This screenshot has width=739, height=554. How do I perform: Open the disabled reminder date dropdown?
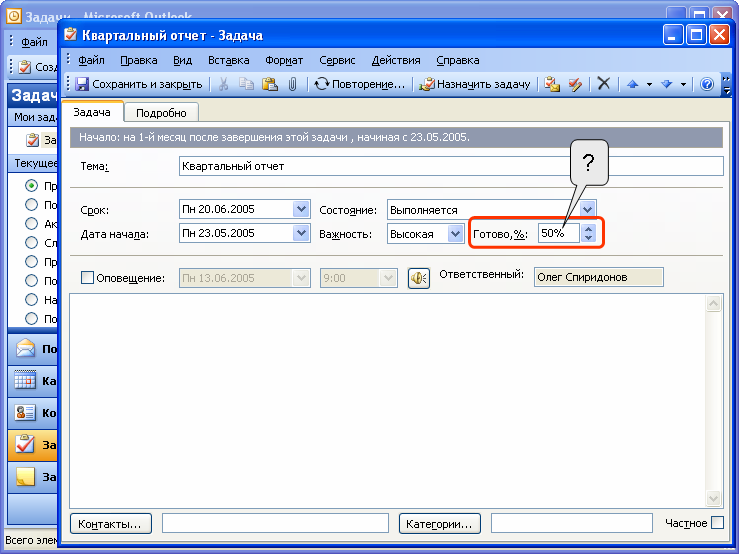(x=301, y=278)
